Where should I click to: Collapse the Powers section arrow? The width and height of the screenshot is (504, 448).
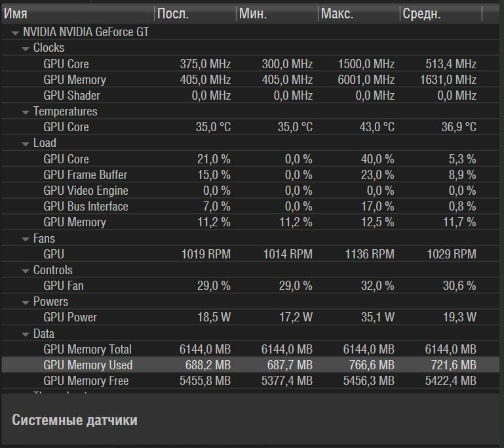coord(26,302)
